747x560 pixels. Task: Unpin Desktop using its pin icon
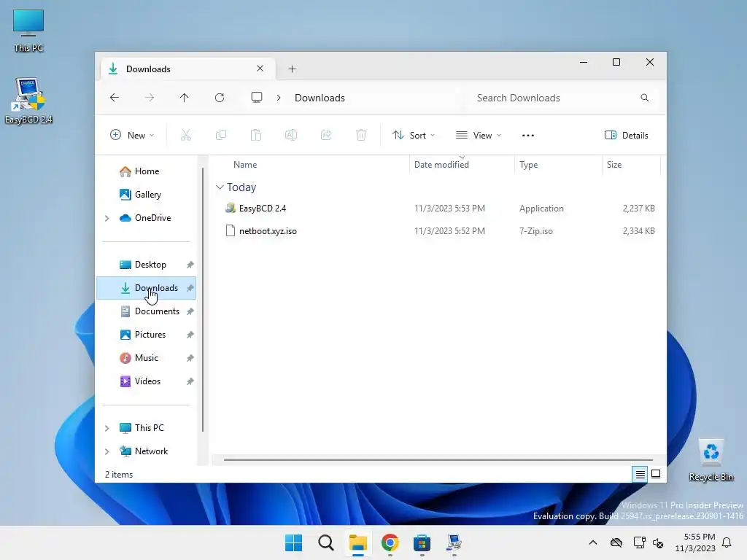[x=190, y=265]
